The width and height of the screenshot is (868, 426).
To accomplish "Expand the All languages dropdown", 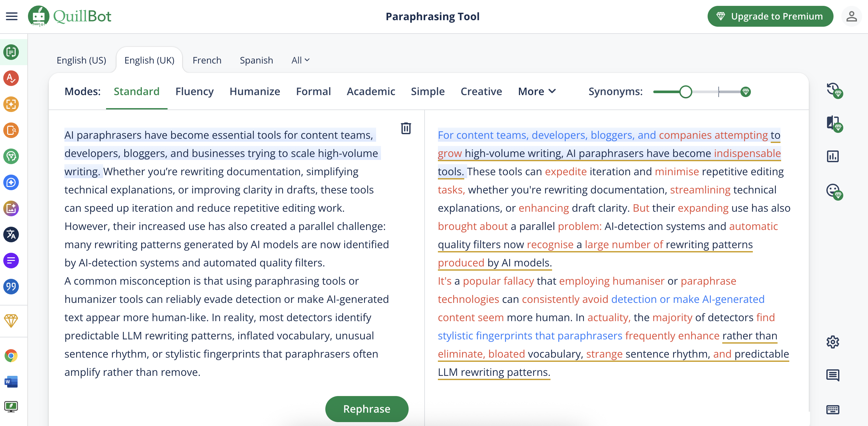I will click(x=300, y=60).
